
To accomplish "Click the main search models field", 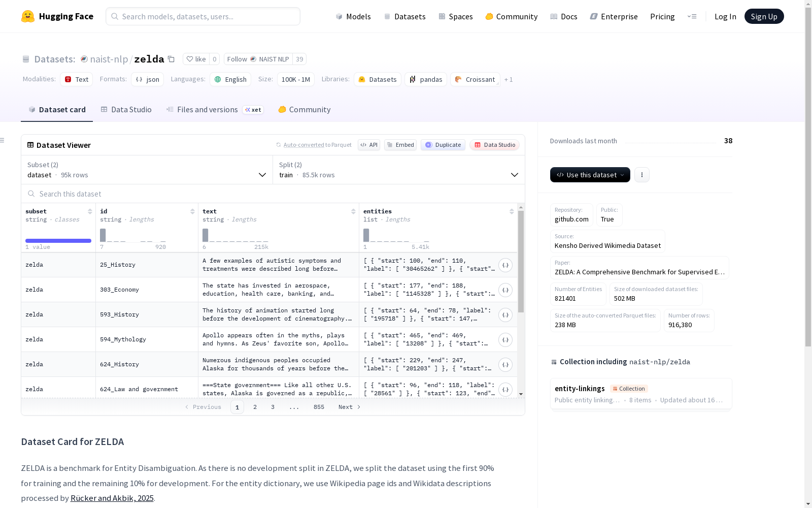I will tap(203, 16).
